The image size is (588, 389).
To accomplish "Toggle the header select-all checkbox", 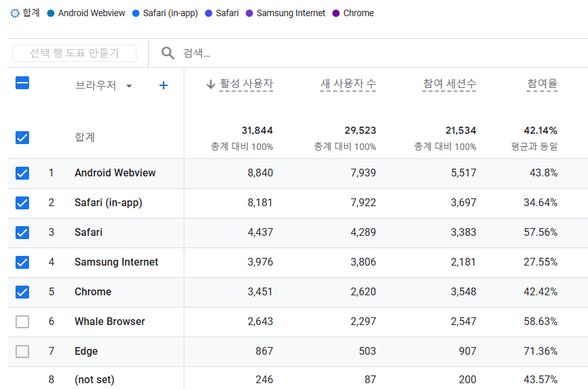I will pyautogui.click(x=22, y=83).
